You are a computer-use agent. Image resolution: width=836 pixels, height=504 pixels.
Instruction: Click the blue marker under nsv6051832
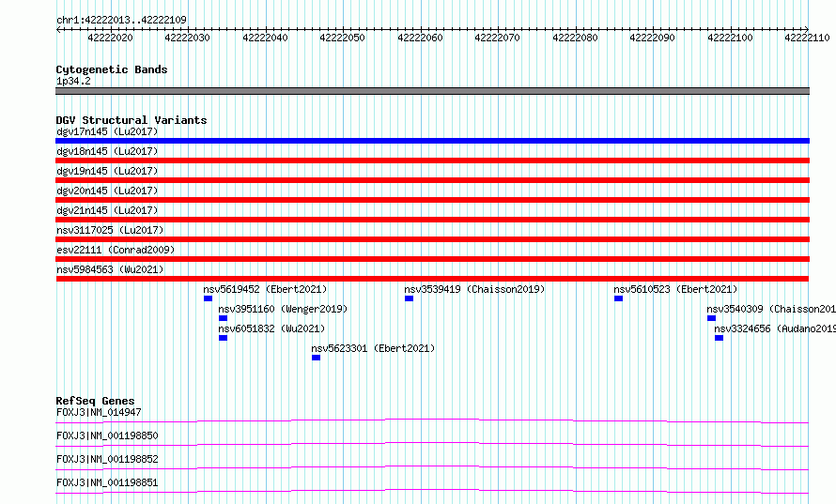223,338
